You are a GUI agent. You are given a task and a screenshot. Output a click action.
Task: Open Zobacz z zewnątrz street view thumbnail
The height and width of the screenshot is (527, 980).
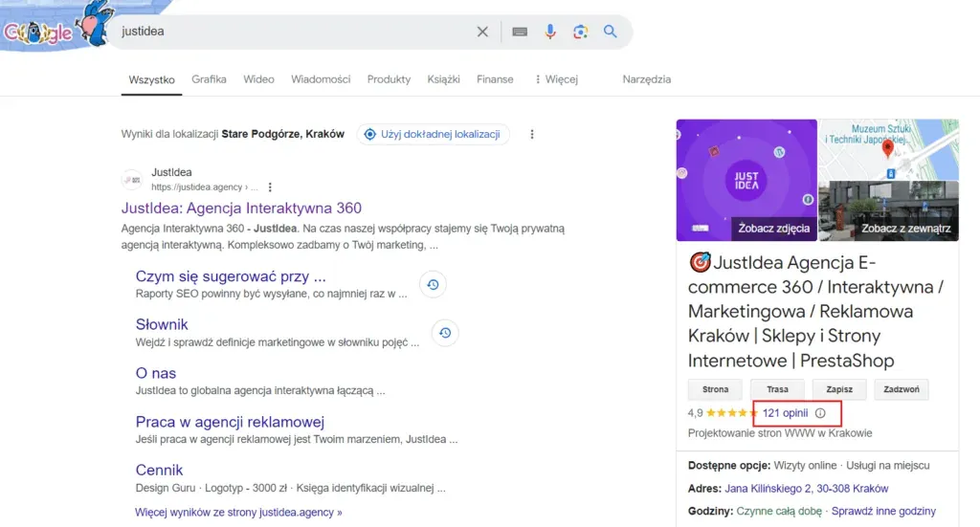coord(889,211)
